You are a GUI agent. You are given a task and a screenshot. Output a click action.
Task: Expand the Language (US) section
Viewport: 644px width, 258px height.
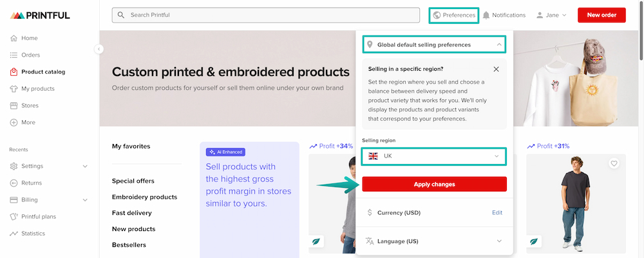(x=499, y=241)
